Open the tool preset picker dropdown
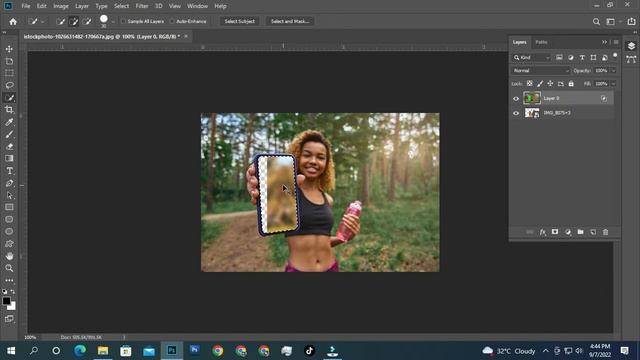The height and width of the screenshot is (360, 640). click(42, 21)
